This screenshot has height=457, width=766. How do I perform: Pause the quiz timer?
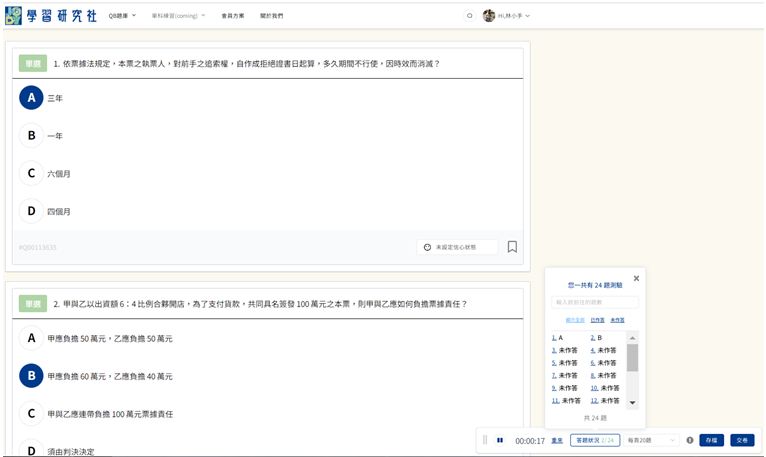coord(500,440)
